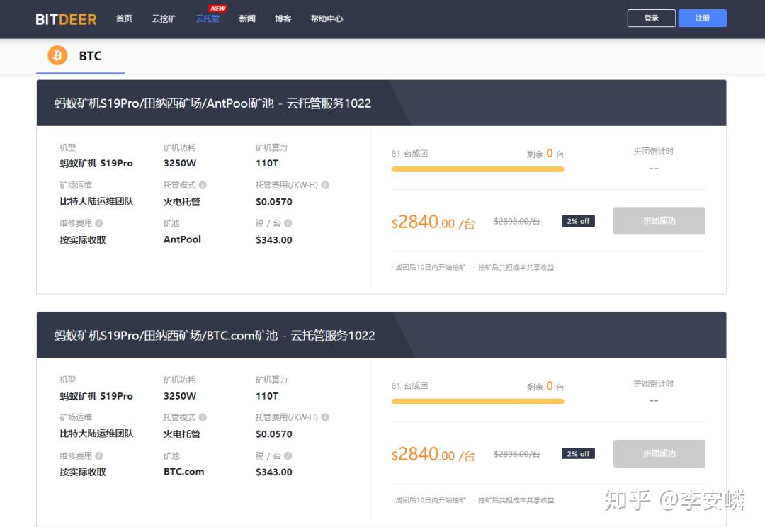Open the 帮助中心 section
Viewport: 765px width, 532px height.
point(327,19)
